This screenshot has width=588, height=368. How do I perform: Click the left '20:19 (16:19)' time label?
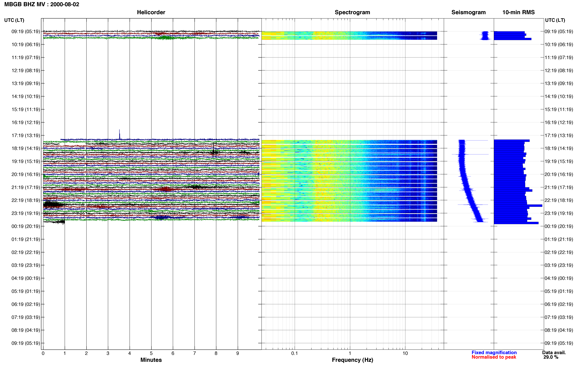pos(26,174)
